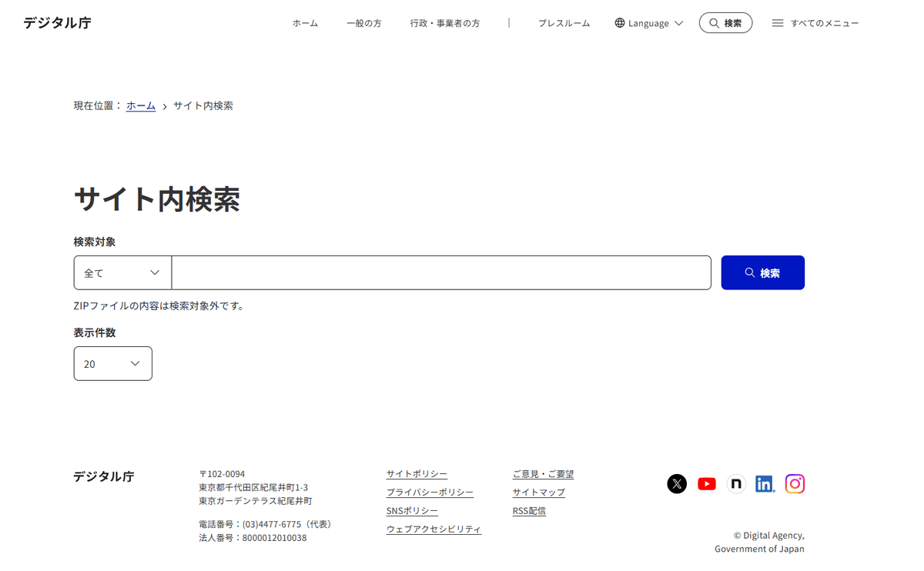The image size is (924, 571).
Task: Select the 一般の方 menu item
Action: [364, 23]
